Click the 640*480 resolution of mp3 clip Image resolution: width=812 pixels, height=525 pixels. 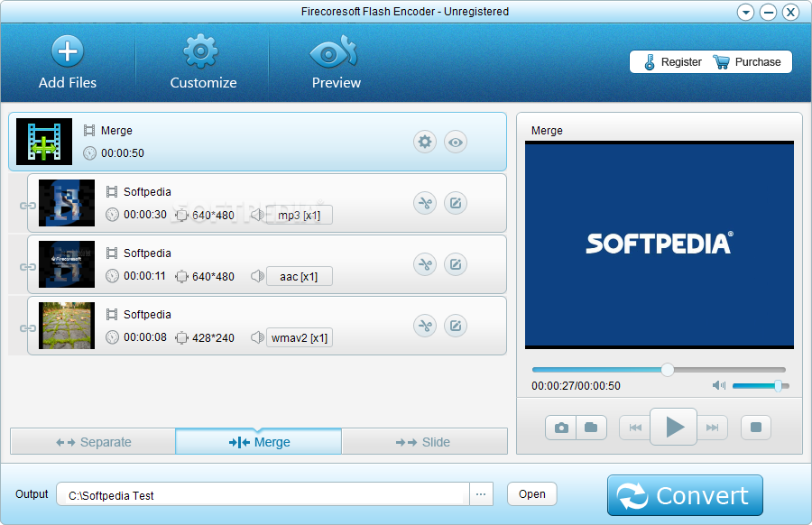[x=213, y=215]
